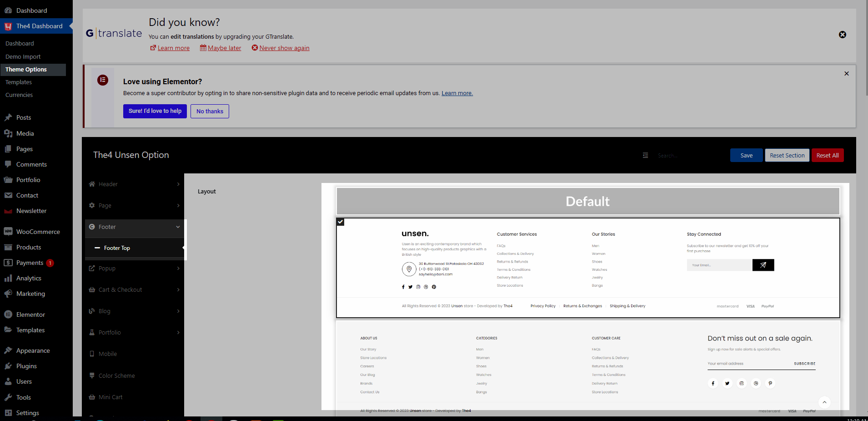This screenshot has width=868, height=421.
Task: Click the Pages icon in sidebar
Action: click(8, 149)
